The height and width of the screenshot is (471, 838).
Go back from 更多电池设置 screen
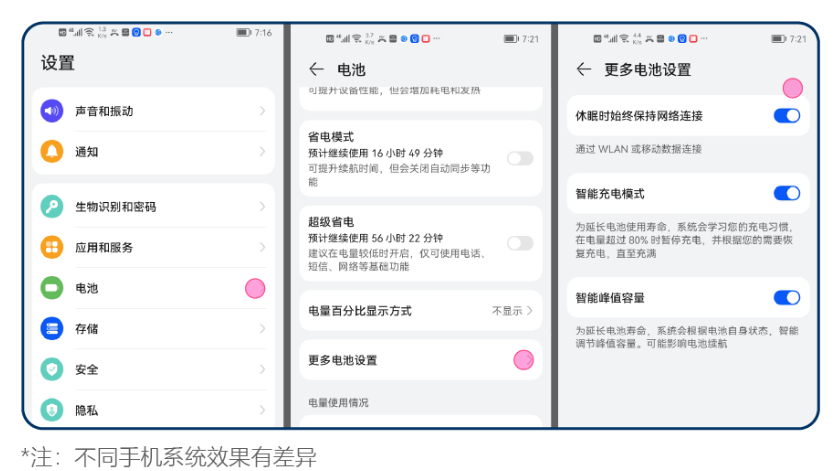[584, 70]
